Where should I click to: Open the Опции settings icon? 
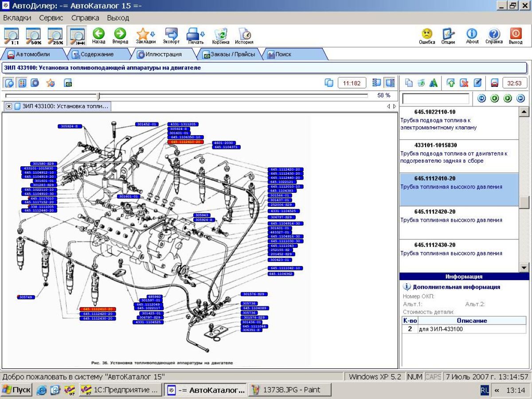(448, 36)
